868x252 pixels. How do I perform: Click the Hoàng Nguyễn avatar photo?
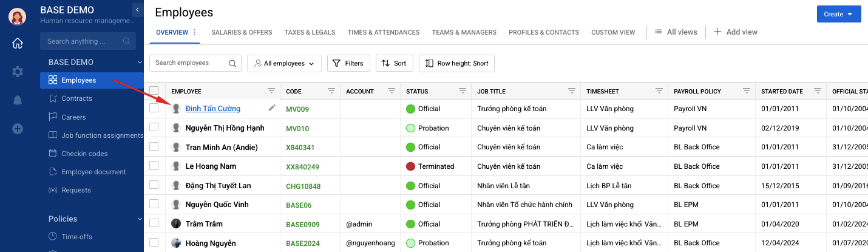(176, 243)
